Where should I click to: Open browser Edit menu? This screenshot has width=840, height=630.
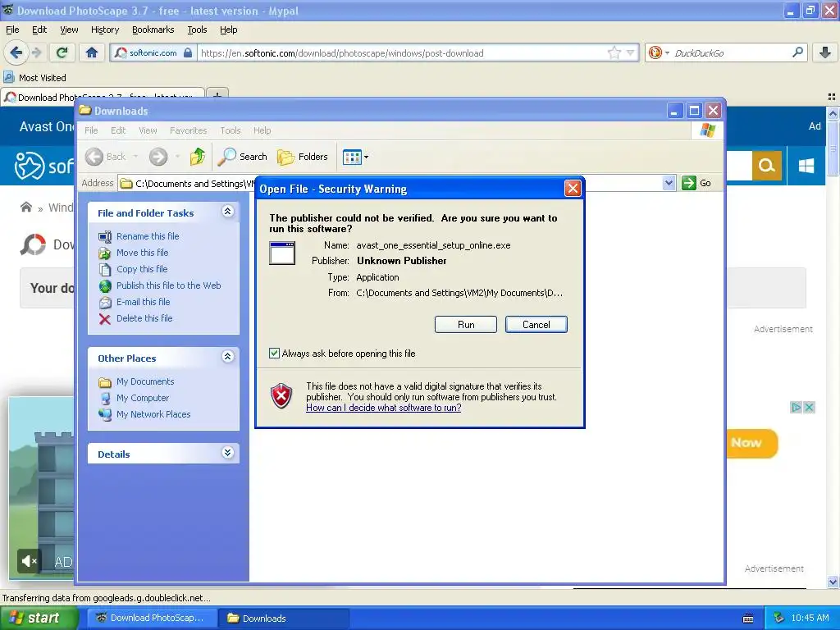click(39, 30)
